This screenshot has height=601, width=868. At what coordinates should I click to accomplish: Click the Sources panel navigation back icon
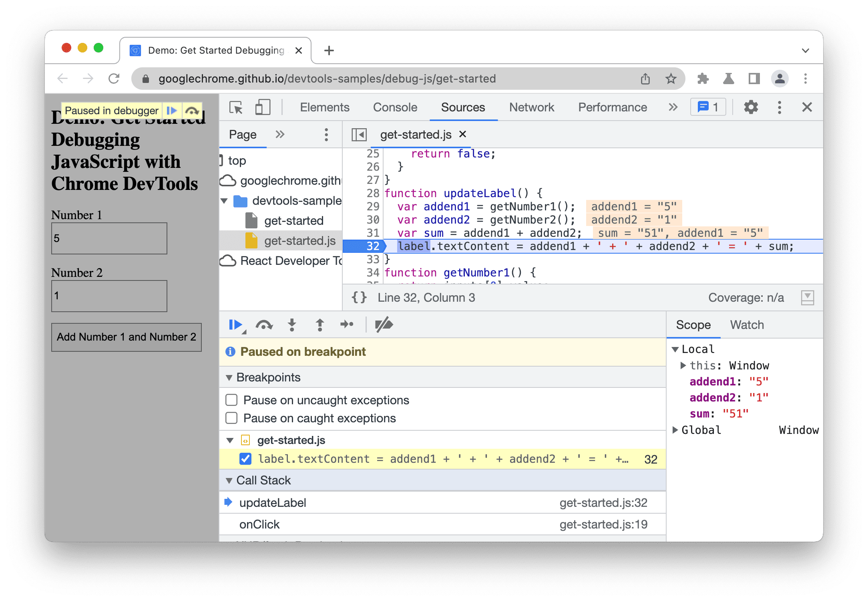click(360, 135)
